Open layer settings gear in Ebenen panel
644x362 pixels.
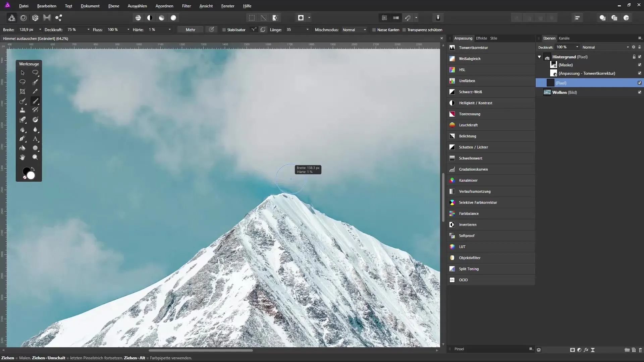[634, 47]
